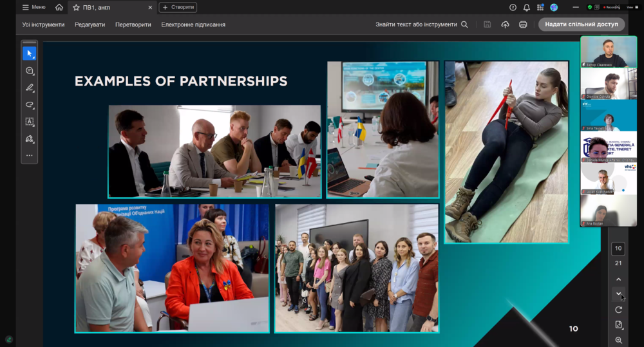The image size is (644, 347).
Task: Choose the comment tool in left toolbar
Action: click(x=29, y=71)
